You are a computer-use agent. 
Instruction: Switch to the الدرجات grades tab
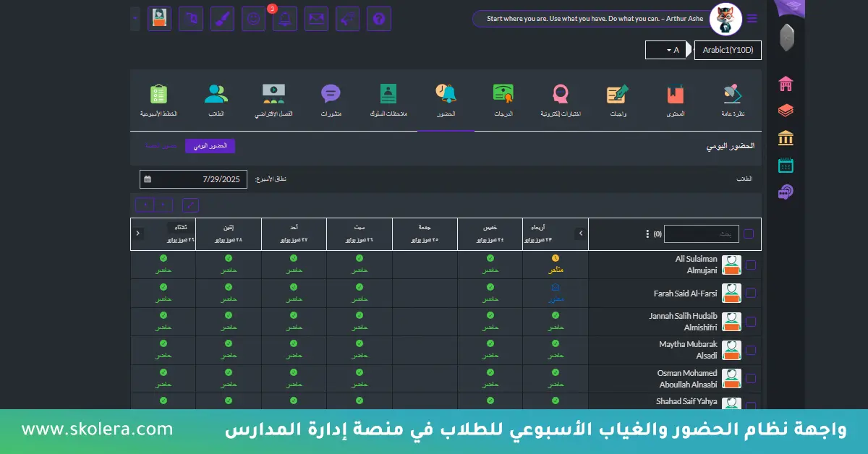[503, 98]
